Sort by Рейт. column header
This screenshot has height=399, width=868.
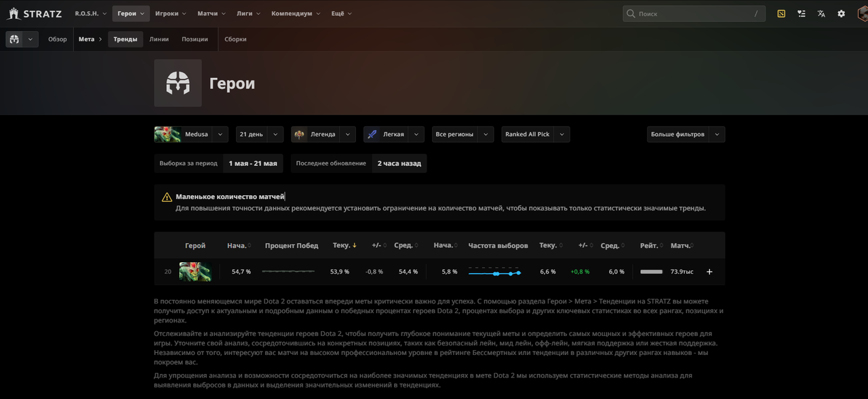(651, 245)
